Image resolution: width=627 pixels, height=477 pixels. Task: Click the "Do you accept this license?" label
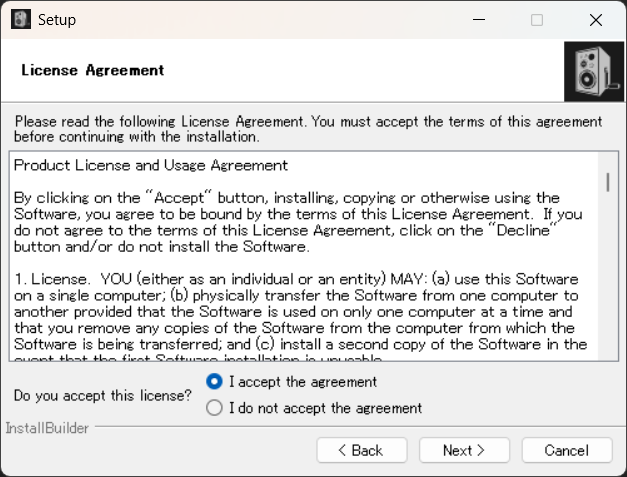[x=104, y=395]
